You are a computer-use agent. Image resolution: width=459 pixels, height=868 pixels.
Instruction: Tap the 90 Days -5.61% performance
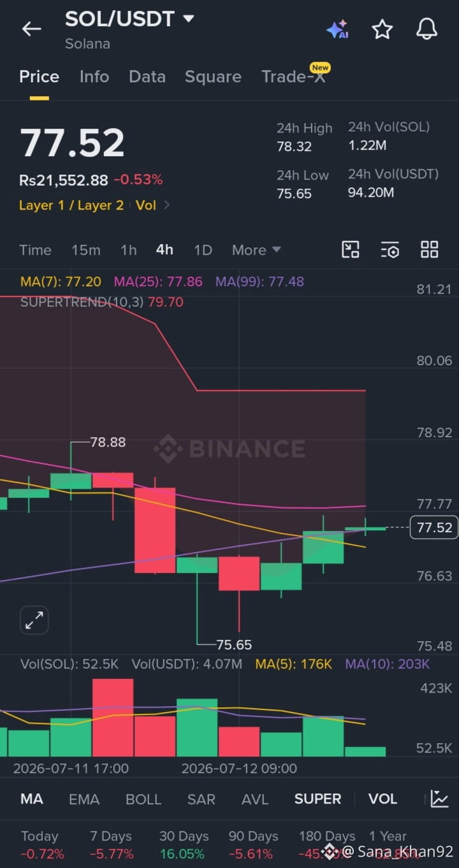tap(253, 844)
